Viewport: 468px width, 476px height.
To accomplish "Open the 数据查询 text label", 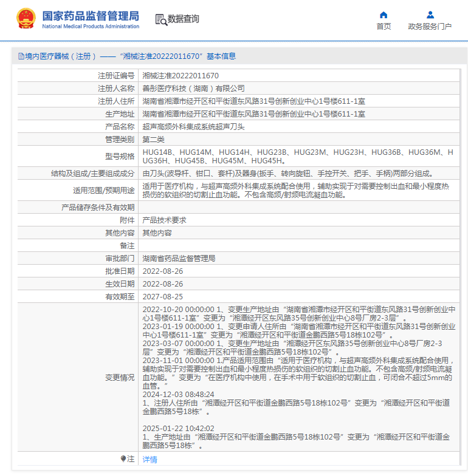I will [x=184, y=19].
